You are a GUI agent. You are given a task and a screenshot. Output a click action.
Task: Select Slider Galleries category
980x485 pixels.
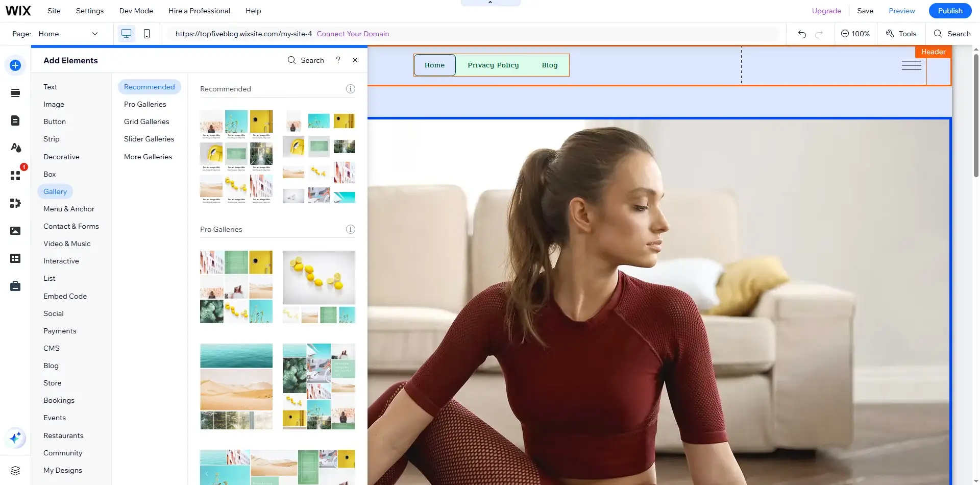(149, 139)
